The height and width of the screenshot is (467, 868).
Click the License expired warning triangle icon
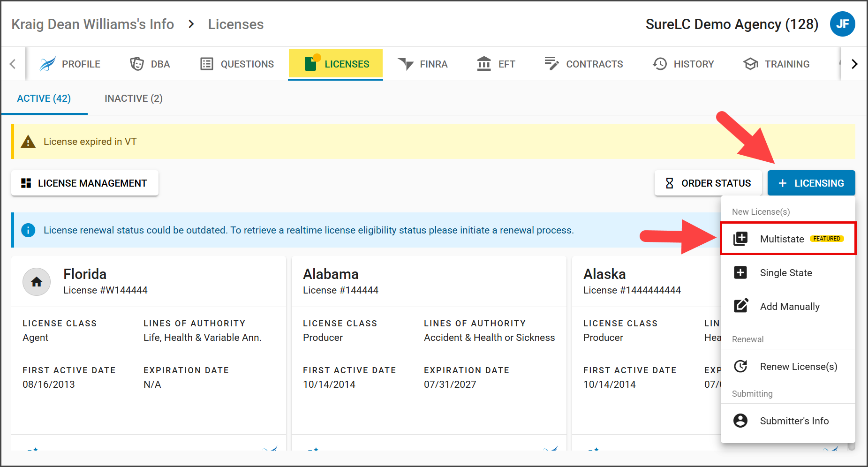[x=28, y=142]
